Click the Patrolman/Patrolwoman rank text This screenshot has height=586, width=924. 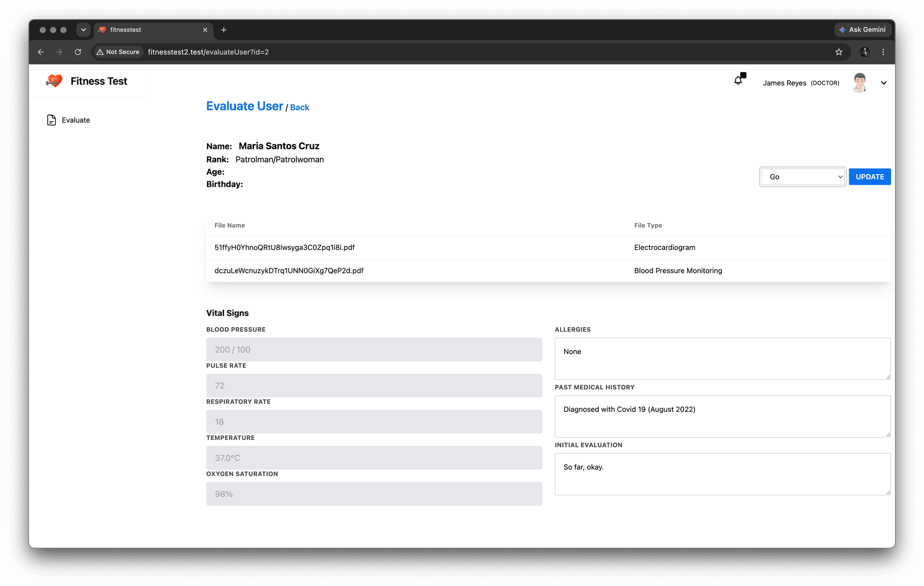[280, 160]
